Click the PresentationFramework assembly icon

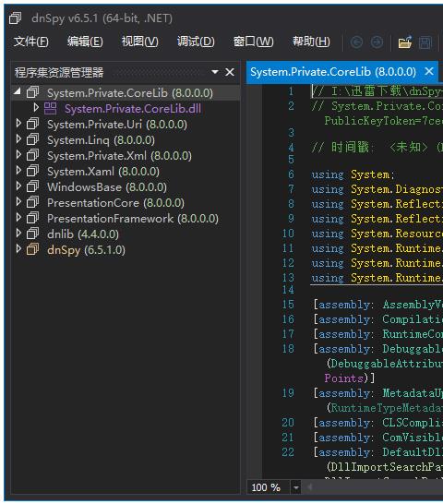coord(33,218)
